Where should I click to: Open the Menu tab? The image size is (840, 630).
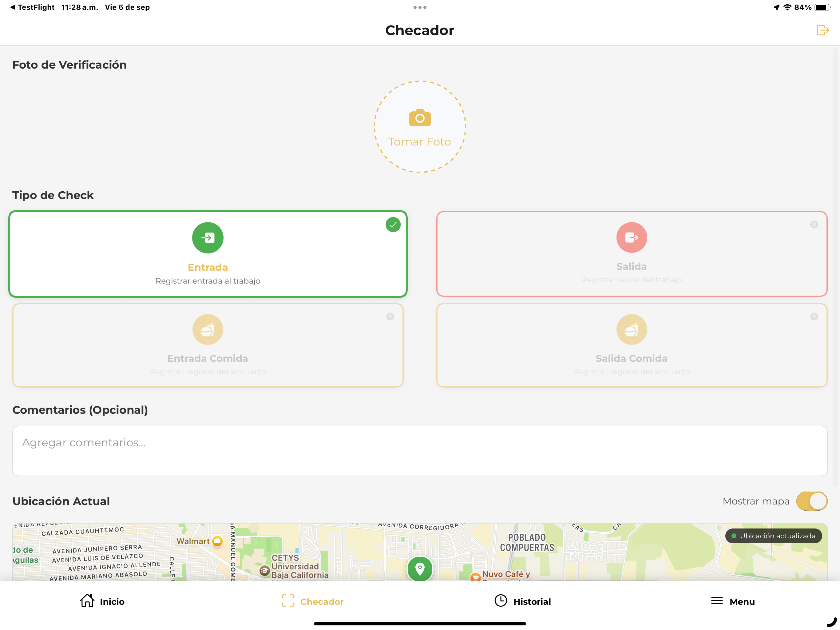pos(732,601)
